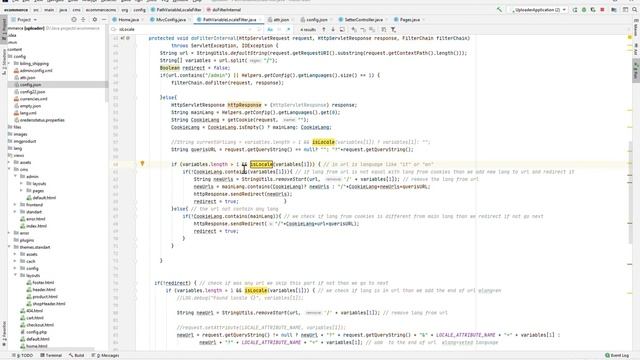Add selection for next occurrence icon

click(x=354, y=29)
